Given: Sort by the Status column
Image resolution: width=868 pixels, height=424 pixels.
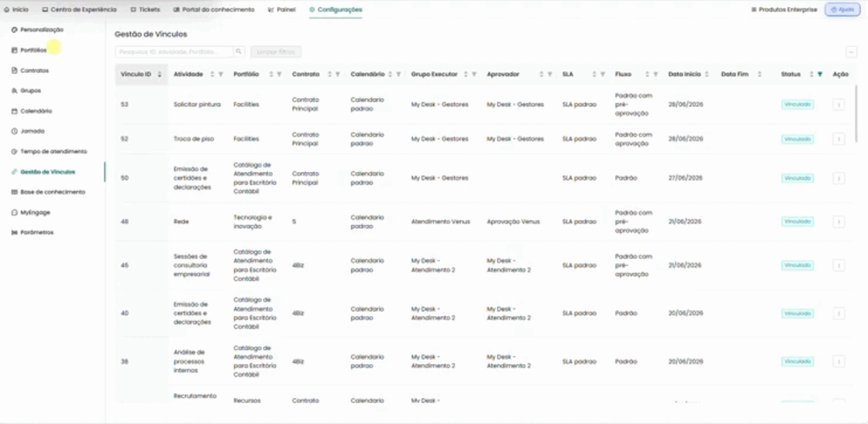Looking at the screenshot, I should [x=812, y=74].
